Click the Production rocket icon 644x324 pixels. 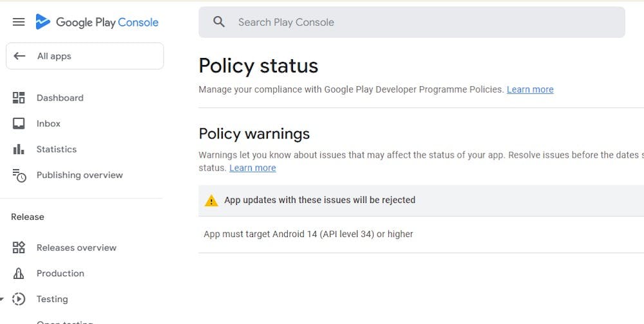pos(19,274)
